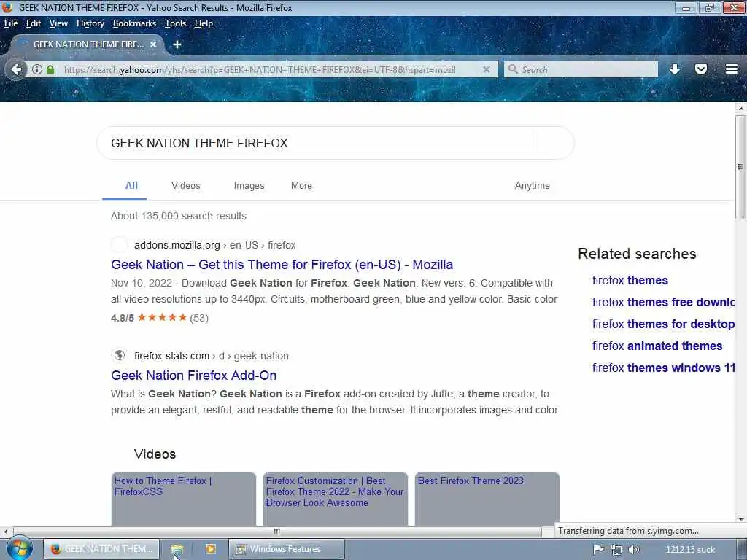Click the firefox-stats.com globe favicon
This screenshot has height=560, width=747.
pos(119,355)
